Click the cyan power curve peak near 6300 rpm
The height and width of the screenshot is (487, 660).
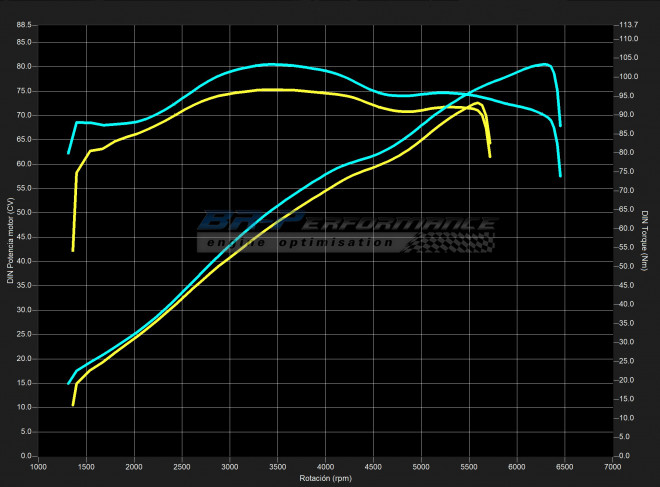543,64
